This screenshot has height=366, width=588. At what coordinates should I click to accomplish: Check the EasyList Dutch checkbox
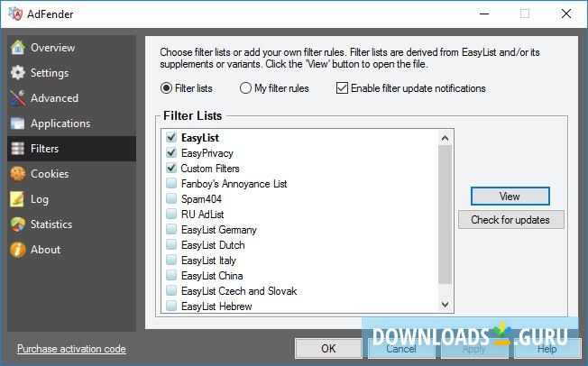171,244
